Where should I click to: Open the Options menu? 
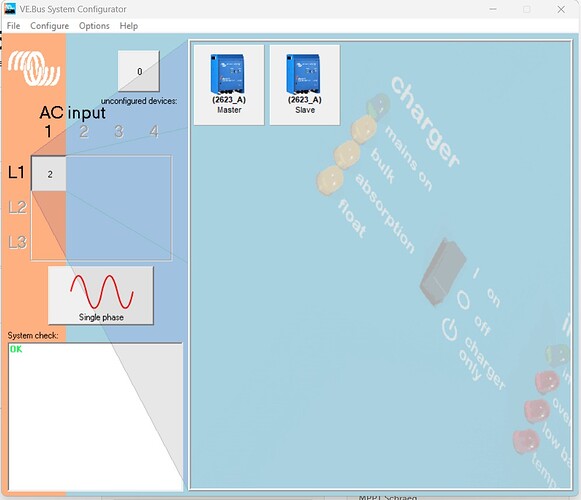94,26
